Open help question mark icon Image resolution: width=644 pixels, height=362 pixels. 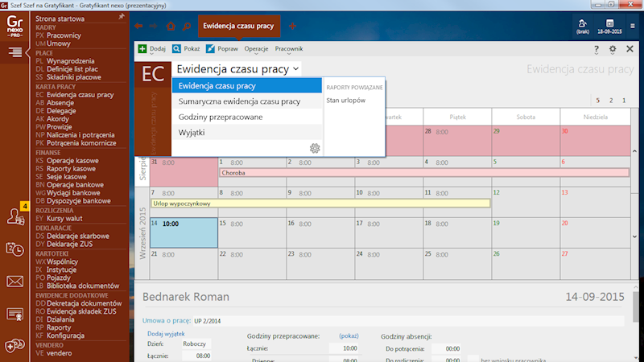tap(597, 49)
